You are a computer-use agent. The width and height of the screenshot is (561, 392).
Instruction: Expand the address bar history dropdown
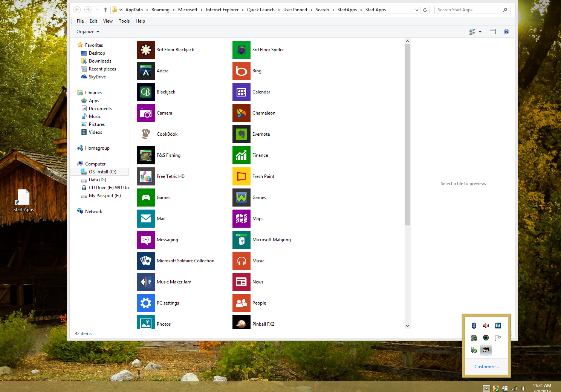417,10
